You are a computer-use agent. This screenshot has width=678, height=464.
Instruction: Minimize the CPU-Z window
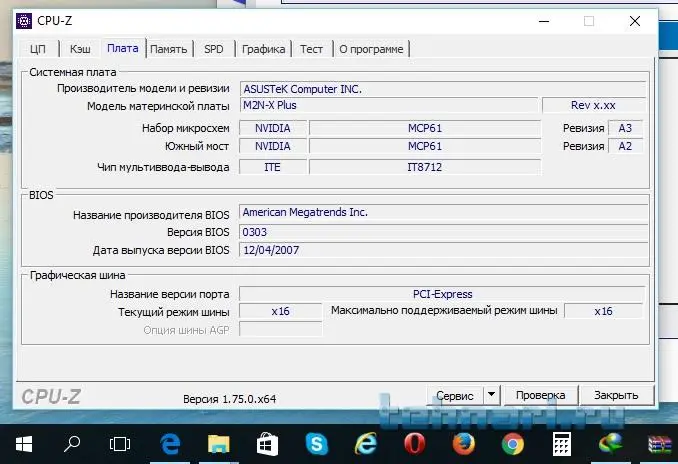click(544, 21)
